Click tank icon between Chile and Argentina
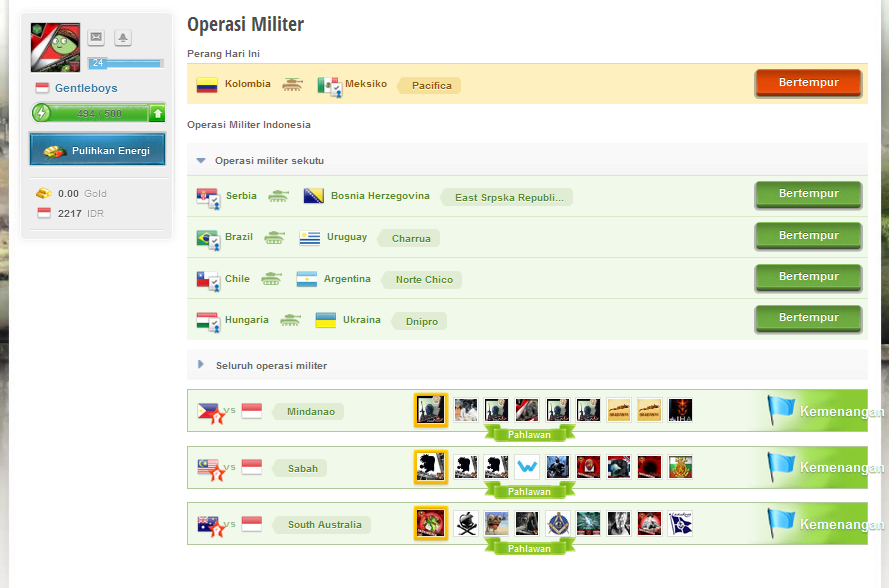This screenshot has height=588, width=889. click(271, 278)
